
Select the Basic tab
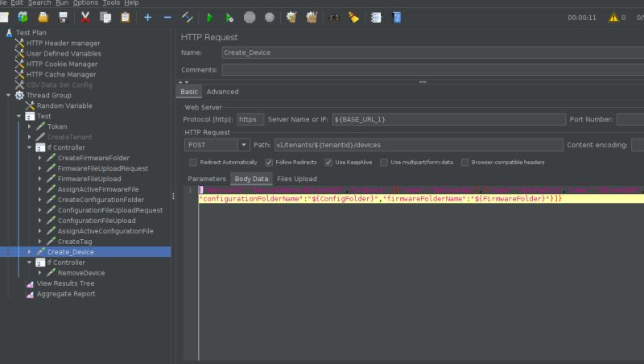[189, 92]
